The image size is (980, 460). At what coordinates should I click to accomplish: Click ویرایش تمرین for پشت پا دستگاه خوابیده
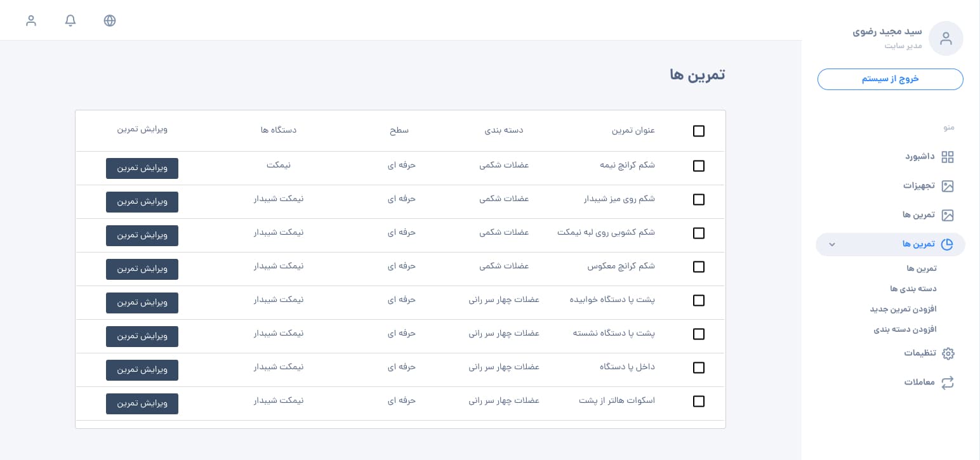142,303
